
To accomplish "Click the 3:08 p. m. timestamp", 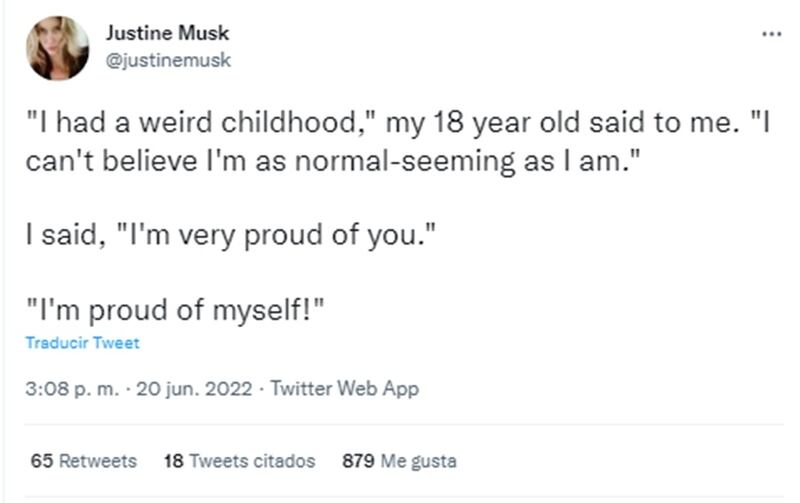I will tap(72, 389).
